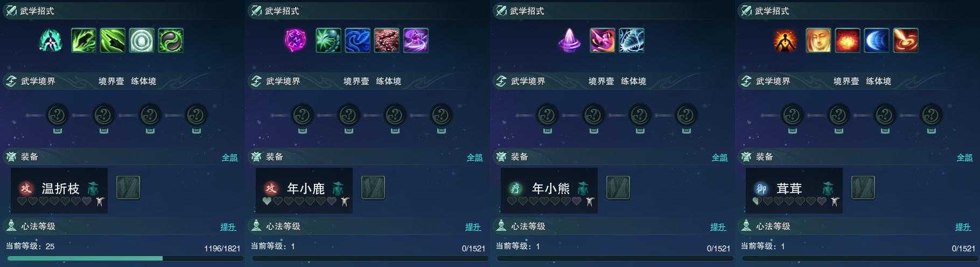Click the red flaming figure skill icon

click(785, 40)
